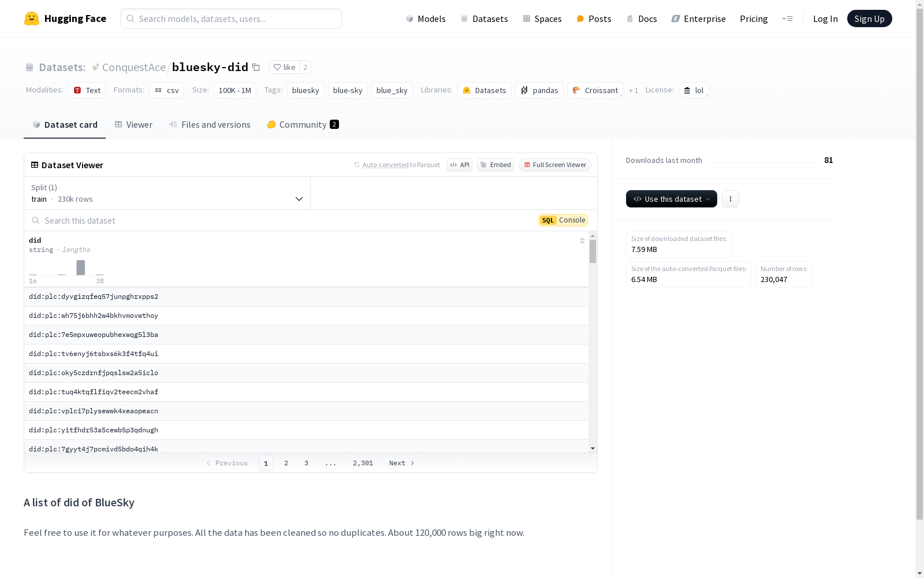Click the page scrollbar down arrow
This screenshot has width=924, height=578.
(x=919, y=573)
